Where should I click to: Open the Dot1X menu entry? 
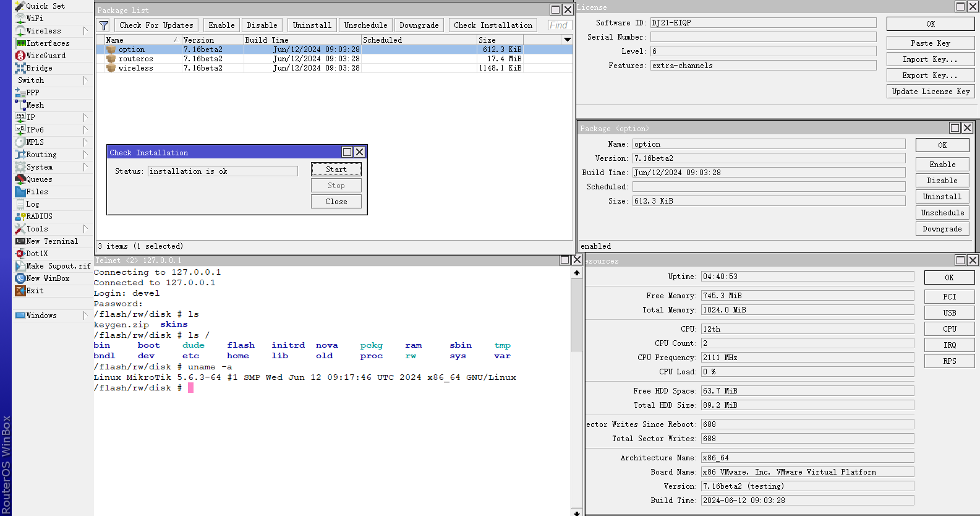[x=36, y=254]
